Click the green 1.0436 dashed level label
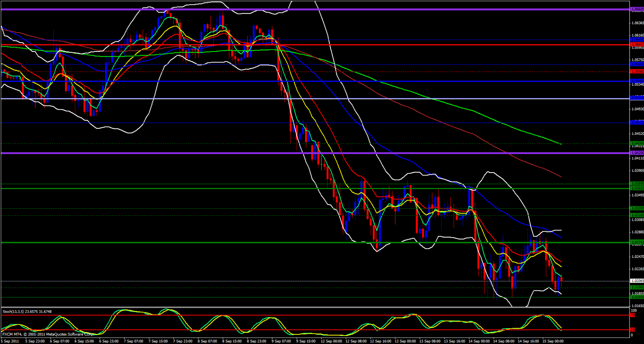 pos(637,143)
